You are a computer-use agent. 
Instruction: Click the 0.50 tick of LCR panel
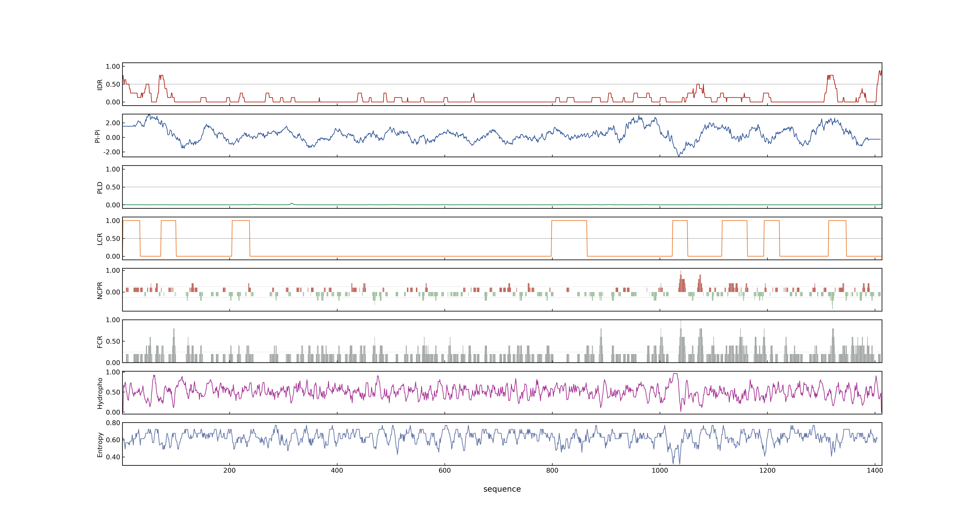(x=113, y=239)
